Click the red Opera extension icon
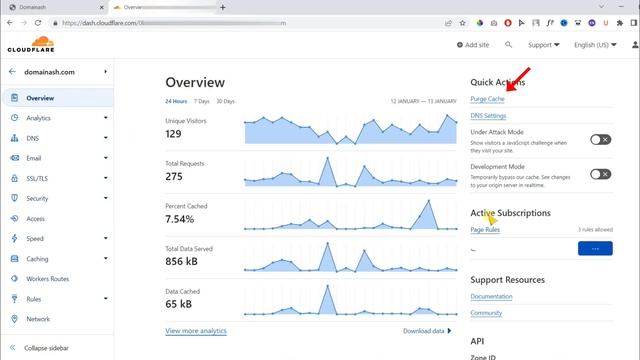The height and width of the screenshot is (360, 640). [x=508, y=23]
